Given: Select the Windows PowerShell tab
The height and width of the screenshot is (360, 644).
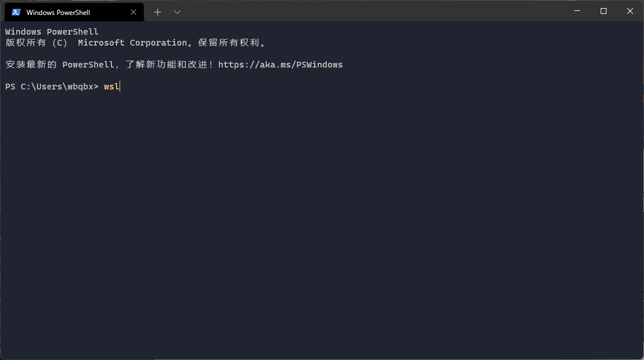Looking at the screenshot, I should [x=74, y=12].
